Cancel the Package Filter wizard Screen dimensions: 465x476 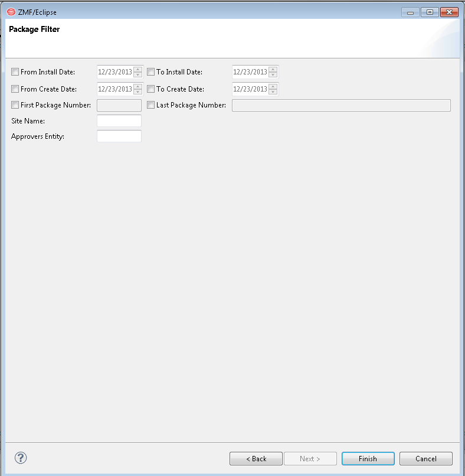(x=426, y=458)
